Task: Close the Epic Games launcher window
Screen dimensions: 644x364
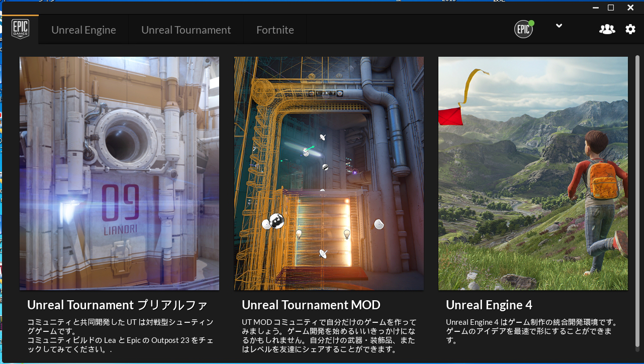Action: [630, 8]
